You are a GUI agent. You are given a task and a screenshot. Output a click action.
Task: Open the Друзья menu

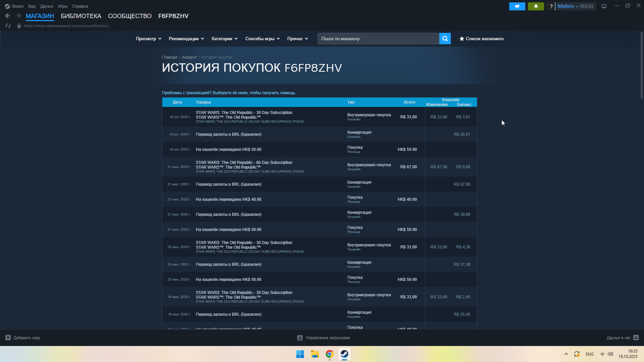coord(46,6)
